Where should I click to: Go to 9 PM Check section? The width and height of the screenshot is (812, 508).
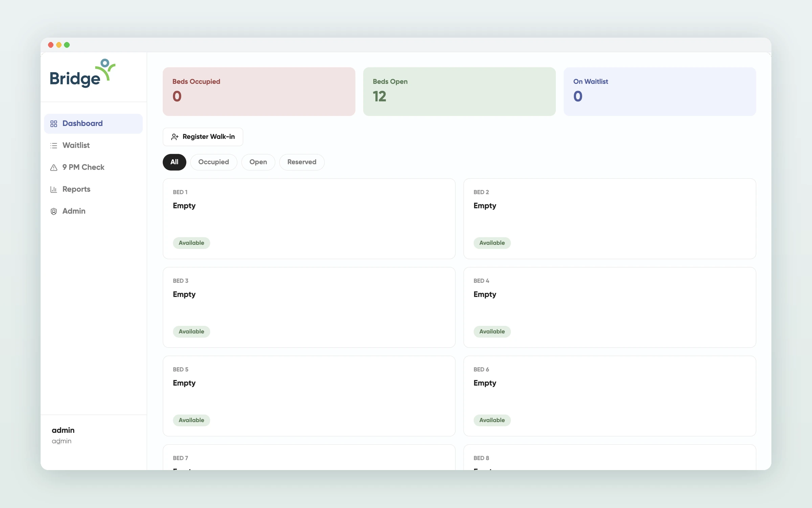click(93, 167)
